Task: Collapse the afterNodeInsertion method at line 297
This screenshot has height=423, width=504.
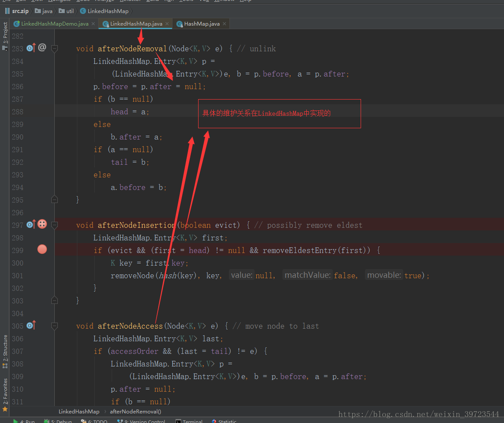Action: [55, 225]
